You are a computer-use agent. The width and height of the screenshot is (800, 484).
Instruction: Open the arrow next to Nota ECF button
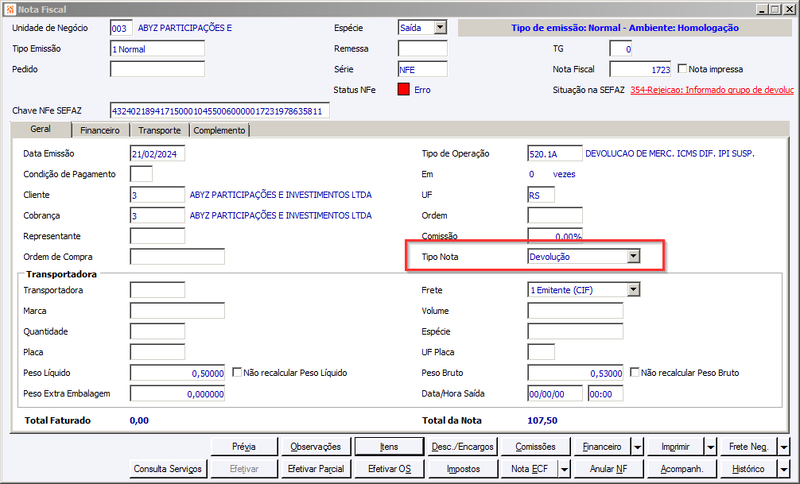tap(564, 469)
